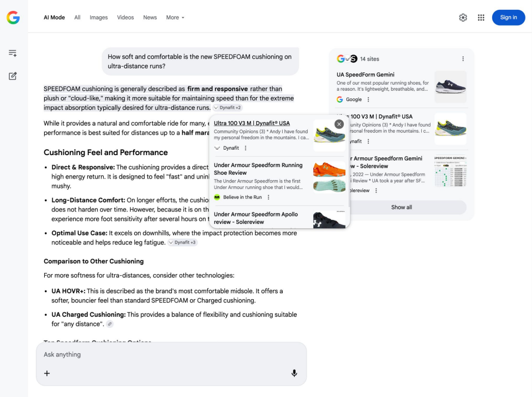Click "Comparison to Other Cushioning" heading
The height and width of the screenshot is (397, 532).
[94, 261]
